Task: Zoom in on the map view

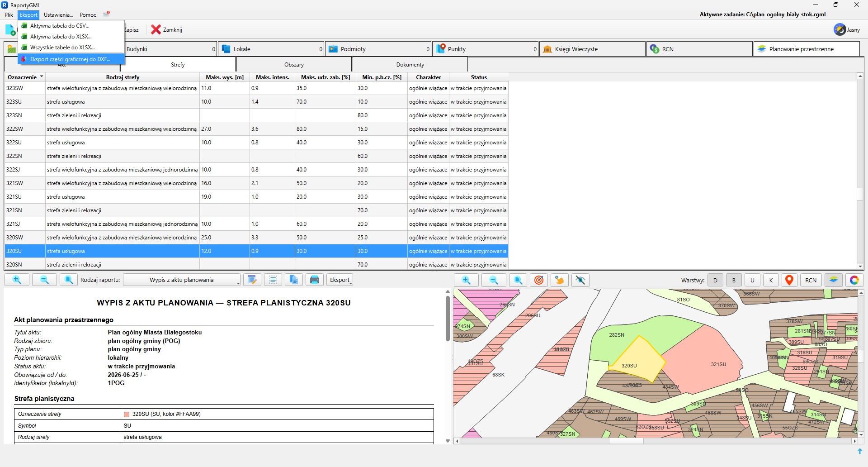Action: pyautogui.click(x=466, y=280)
